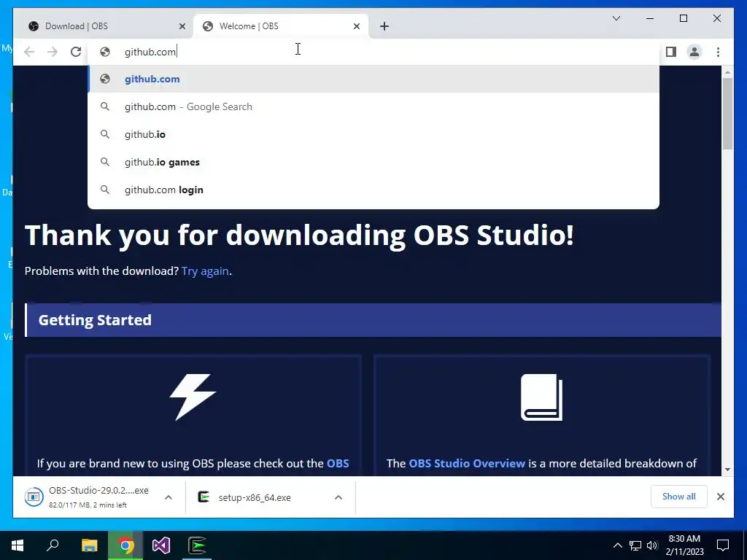Click the network tray icon

pyautogui.click(x=635, y=545)
